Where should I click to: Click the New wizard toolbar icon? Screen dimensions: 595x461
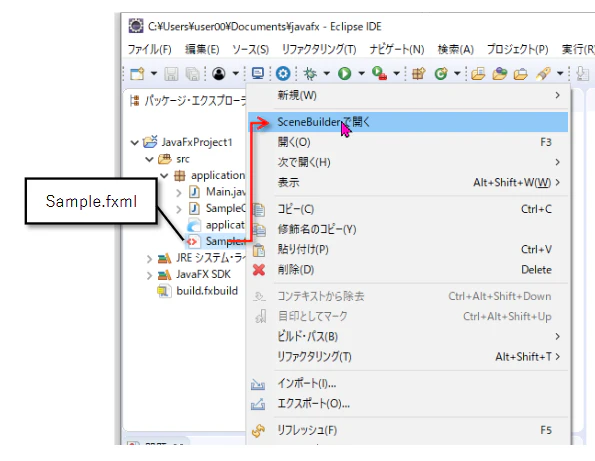coord(137,73)
